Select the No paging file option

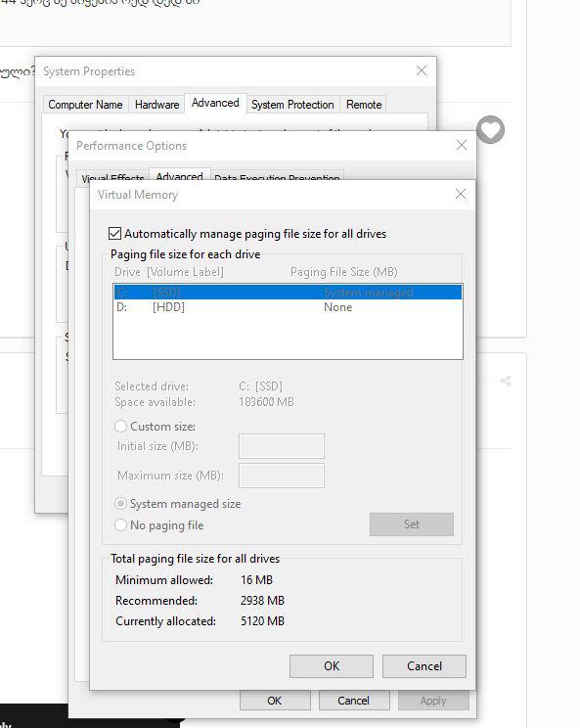pyautogui.click(x=120, y=525)
